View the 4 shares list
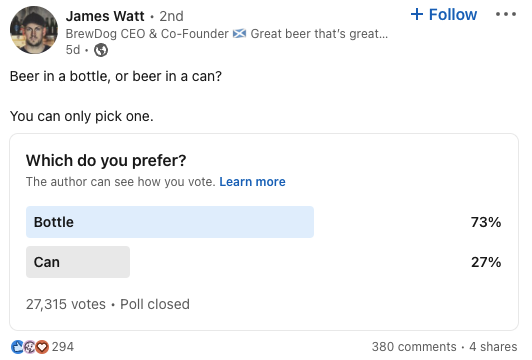 tap(493, 347)
